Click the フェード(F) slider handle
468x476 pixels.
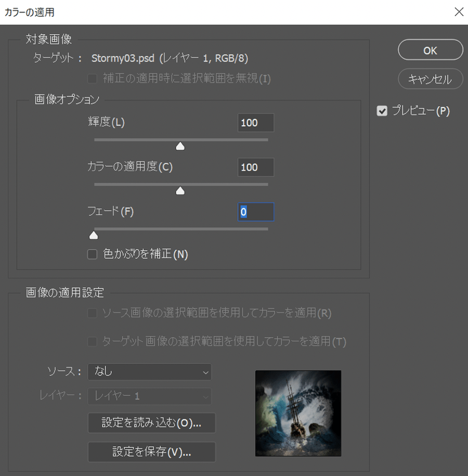point(94,235)
